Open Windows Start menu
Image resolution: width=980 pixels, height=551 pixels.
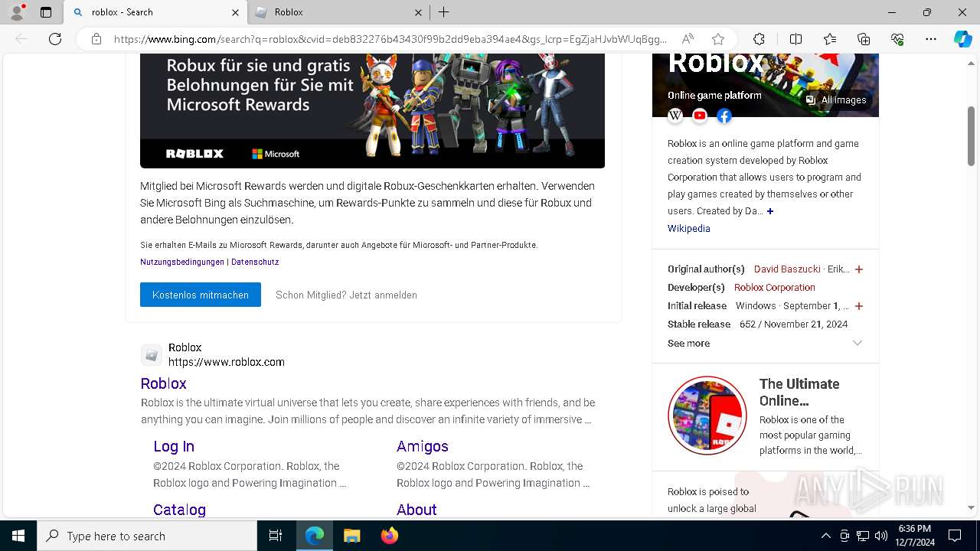[18, 536]
